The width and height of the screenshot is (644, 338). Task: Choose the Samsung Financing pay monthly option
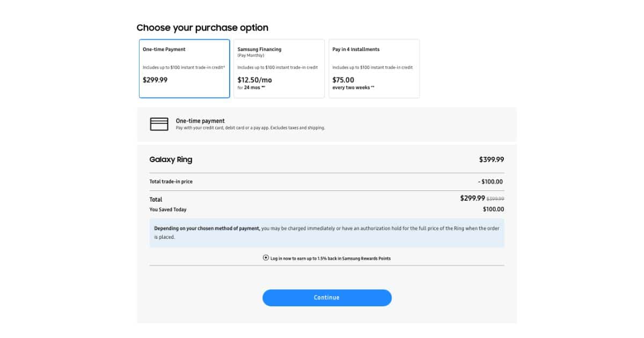[x=279, y=69]
